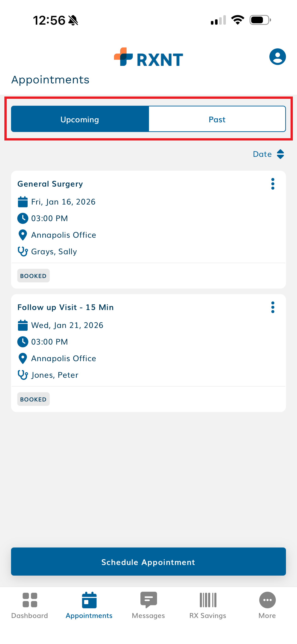The width and height of the screenshot is (297, 644).
Task: Switch to Past appointments
Action: tap(217, 119)
